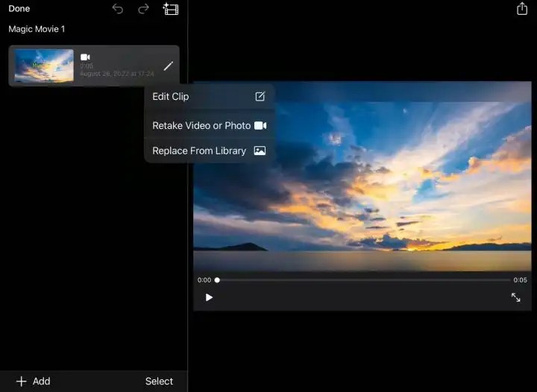Click the pencil edit icon on the clip
The height and width of the screenshot is (392, 537).
coord(168,66)
